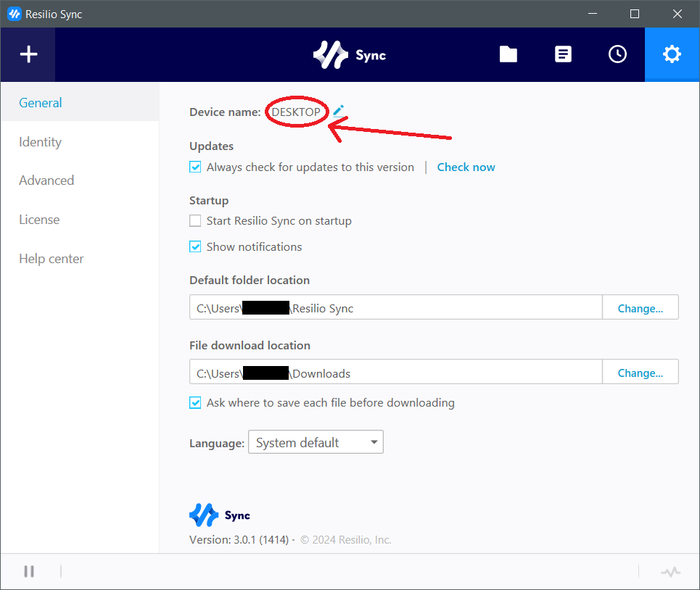Click the File download location path field
700x590 pixels.
(396, 372)
